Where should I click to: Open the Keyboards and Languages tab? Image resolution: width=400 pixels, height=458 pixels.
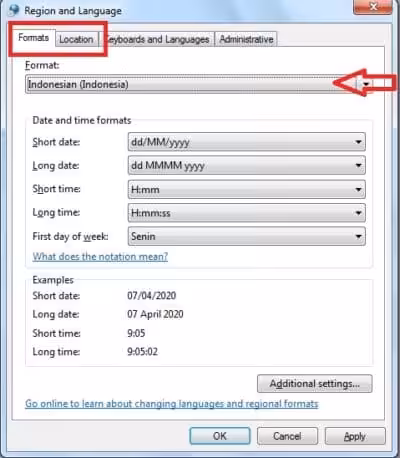pyautogui.click(x=157, y=39)
